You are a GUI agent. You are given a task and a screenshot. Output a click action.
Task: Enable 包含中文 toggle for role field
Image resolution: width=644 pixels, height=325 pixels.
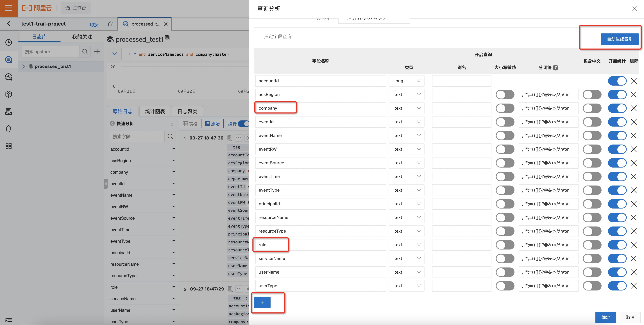point(592,245)
